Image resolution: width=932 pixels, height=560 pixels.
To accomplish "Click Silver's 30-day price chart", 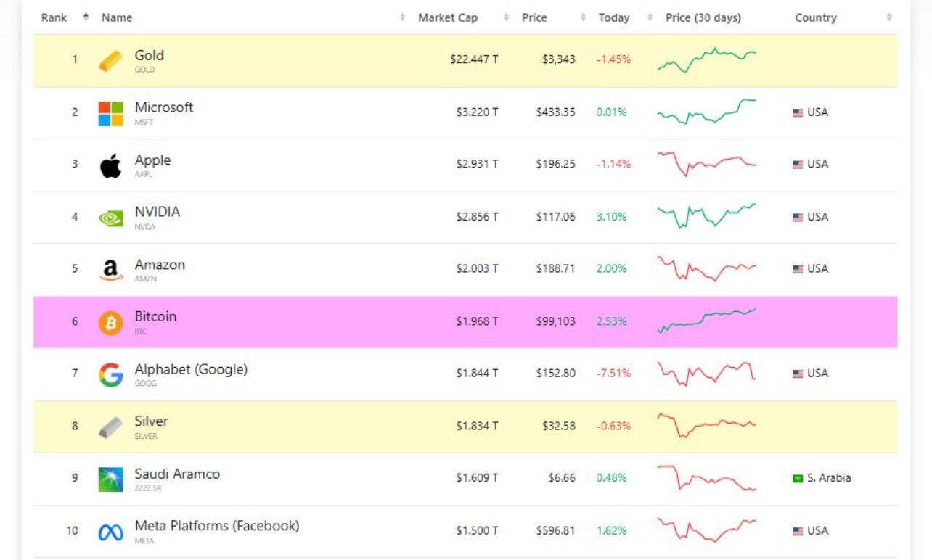I will (x=707, y=425).
